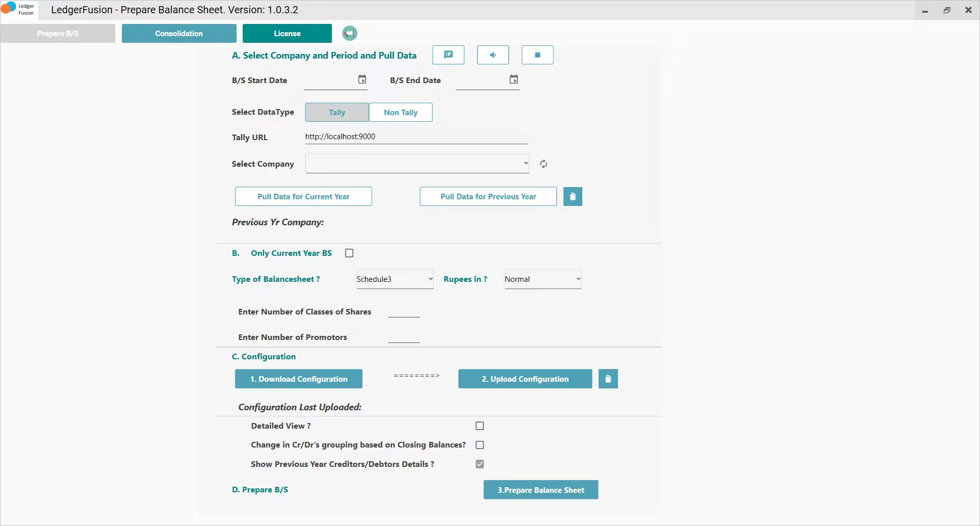Open Type of Balancesheet Schedule3 dropdown
The image size is (980, 526).
tap(395, 279)
